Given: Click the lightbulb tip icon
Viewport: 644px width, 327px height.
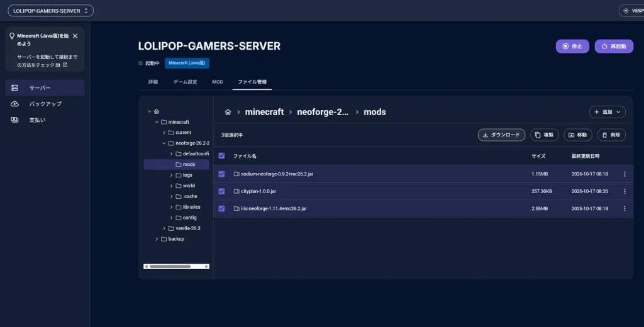Looking at the screenshot, I should [12, 36].
